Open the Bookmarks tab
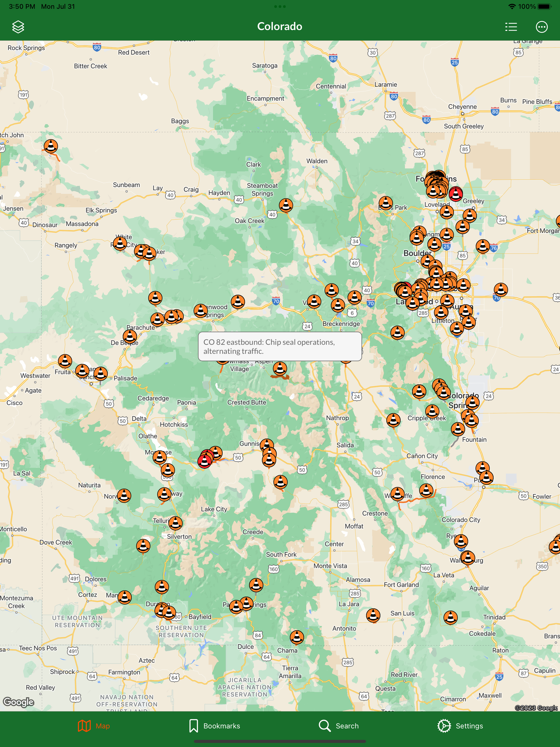Image resolution: width=560 pixels, height=747 pixels. (x=214, y=726)
